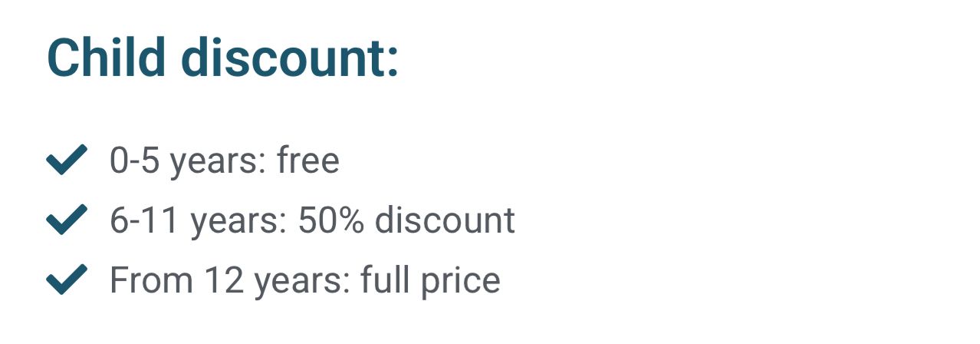This screenshot has width=980, height=344.
Task: Tap the checkmark before "From 12 years"
Action: click(67, 280)
